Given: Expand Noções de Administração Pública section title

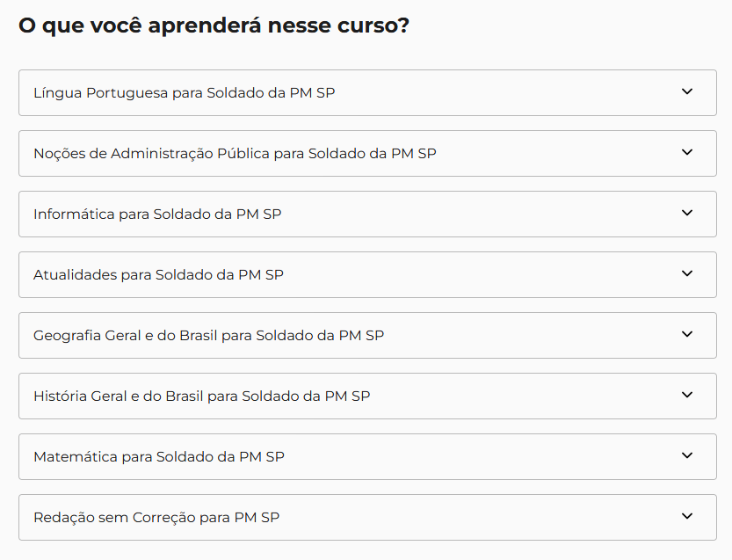Looking at the screenshot, I should pyautogui.click(x=235, y=153).
